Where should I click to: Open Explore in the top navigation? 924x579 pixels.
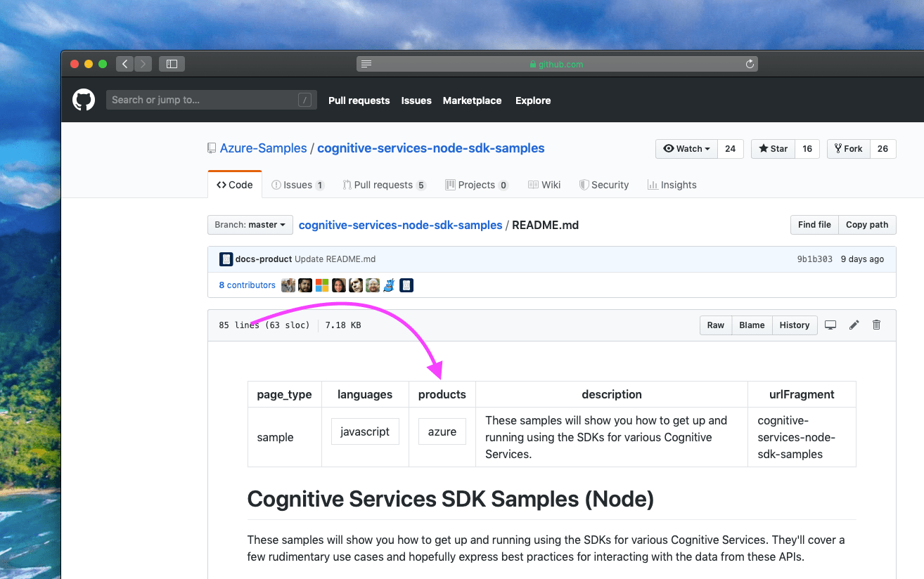click(533, 100)
